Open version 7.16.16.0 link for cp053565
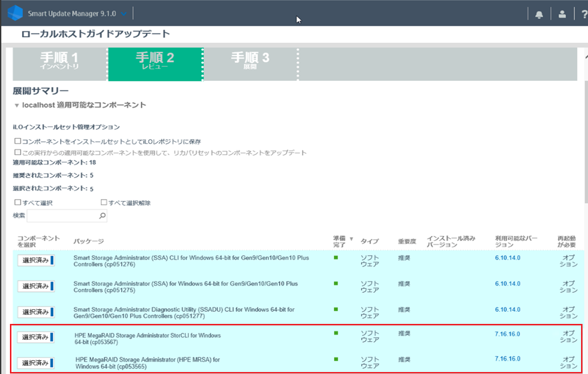588x374 pixels. tap(508, 359)
